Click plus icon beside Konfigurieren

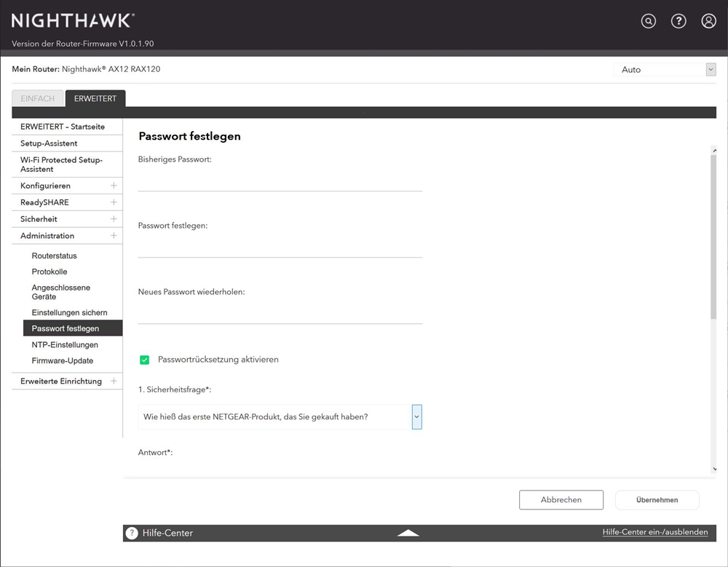click(114, 186)
